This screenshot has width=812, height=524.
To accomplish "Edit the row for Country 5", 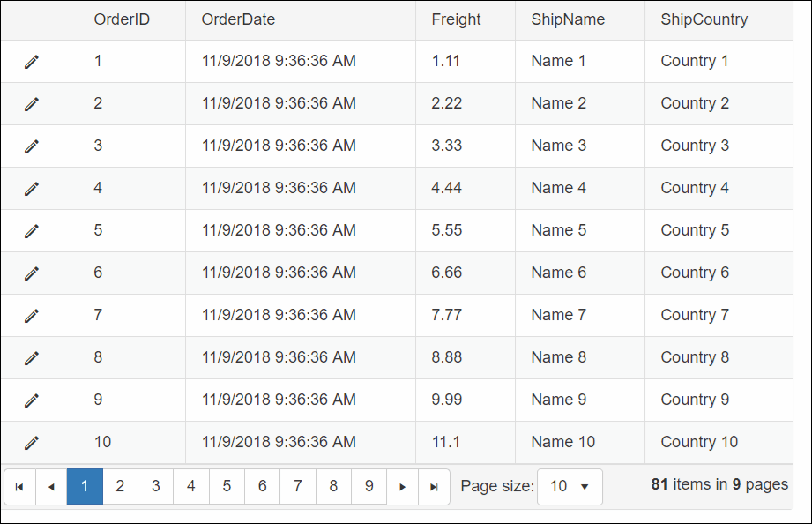I will coord(32,230).
